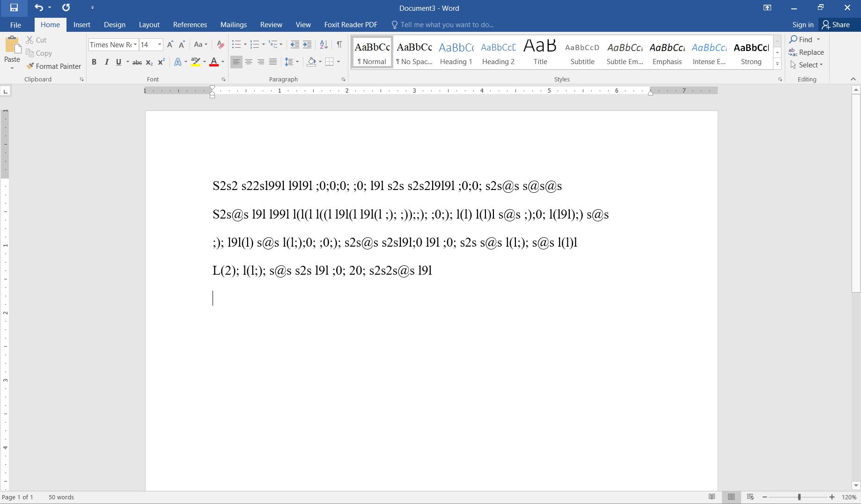Screen dimensions: 861x504
Task: Expand the Styles gallery more arrow
Action: pos(777,64)
